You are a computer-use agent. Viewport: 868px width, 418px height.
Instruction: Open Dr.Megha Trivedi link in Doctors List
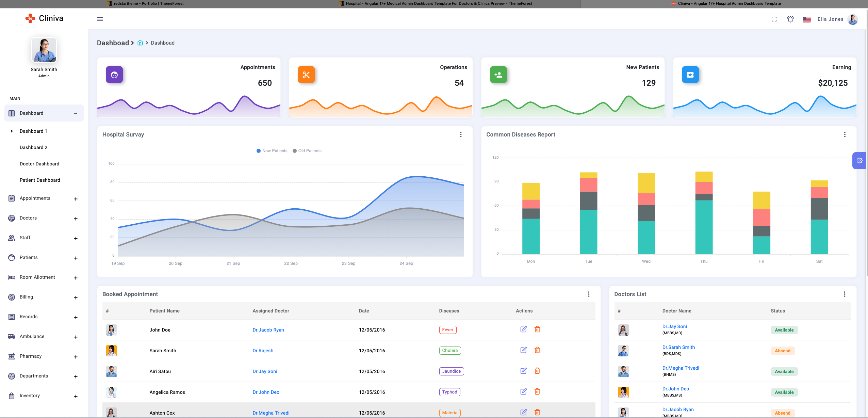[681, 368]
